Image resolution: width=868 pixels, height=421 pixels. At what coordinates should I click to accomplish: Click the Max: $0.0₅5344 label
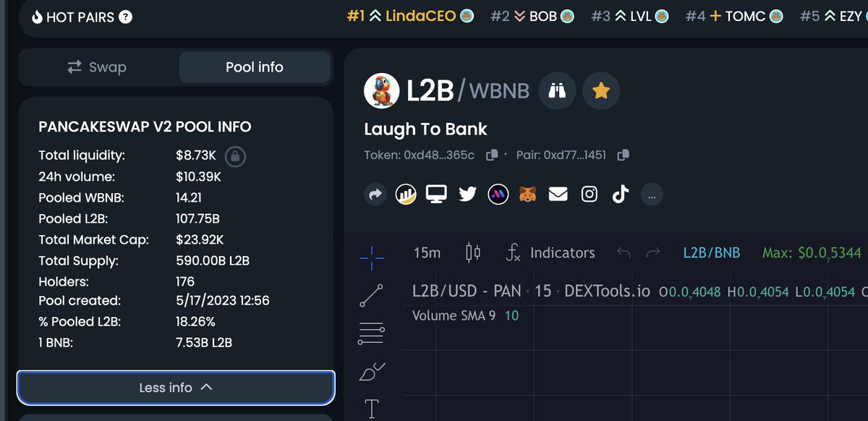812,253
